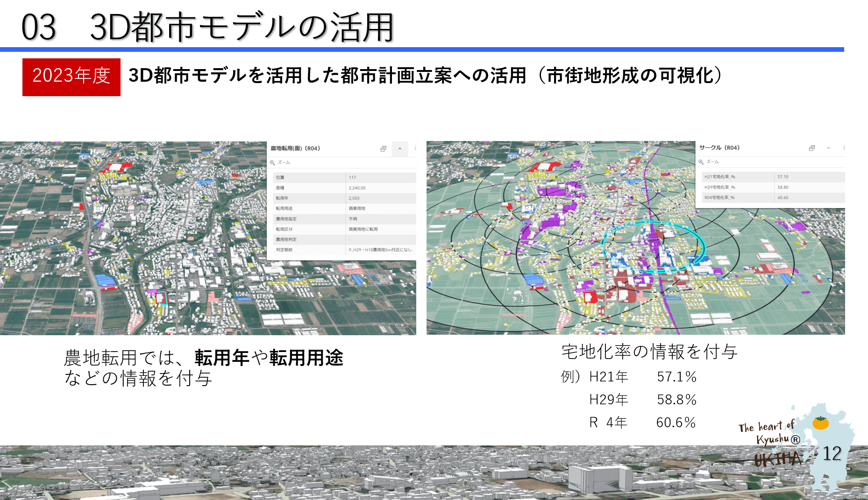This screenshot has height=500, width=868.
Task: Select the 農用地指定 value 不明
Action: coord(353,218)
